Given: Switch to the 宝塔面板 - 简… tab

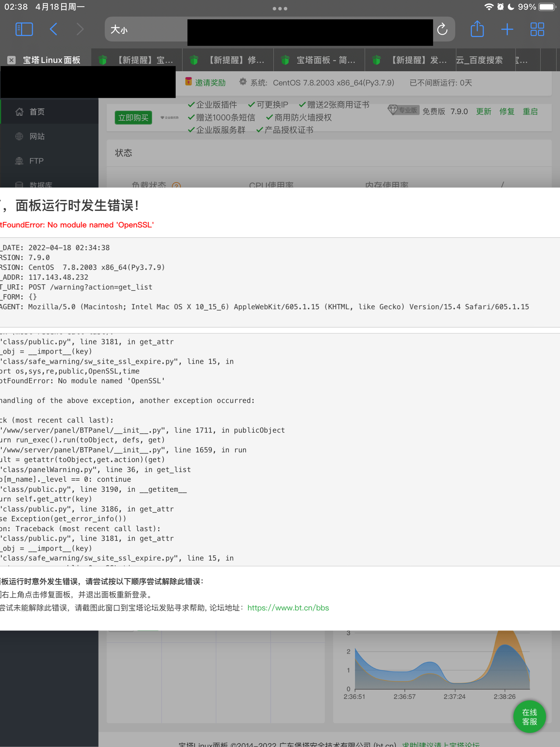Looking at the screenshot, I should (x=320, y=60).
